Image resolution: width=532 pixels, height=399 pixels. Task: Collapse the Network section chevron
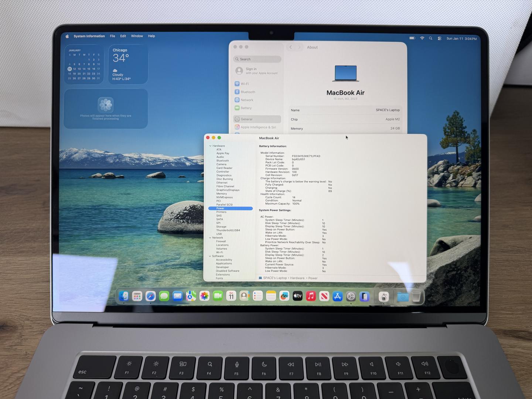point(210,238)
